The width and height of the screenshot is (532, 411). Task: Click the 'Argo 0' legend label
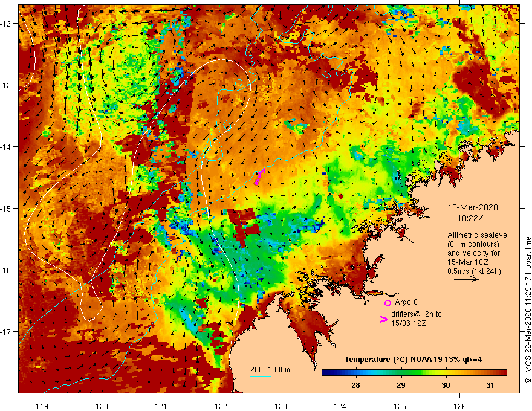(406, 302)
